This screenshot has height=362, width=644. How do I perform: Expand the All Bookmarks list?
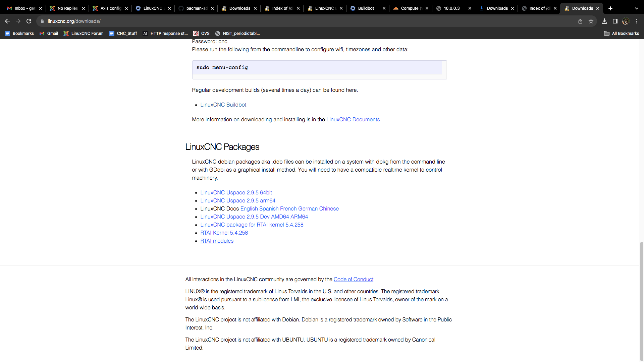(622, 34)
